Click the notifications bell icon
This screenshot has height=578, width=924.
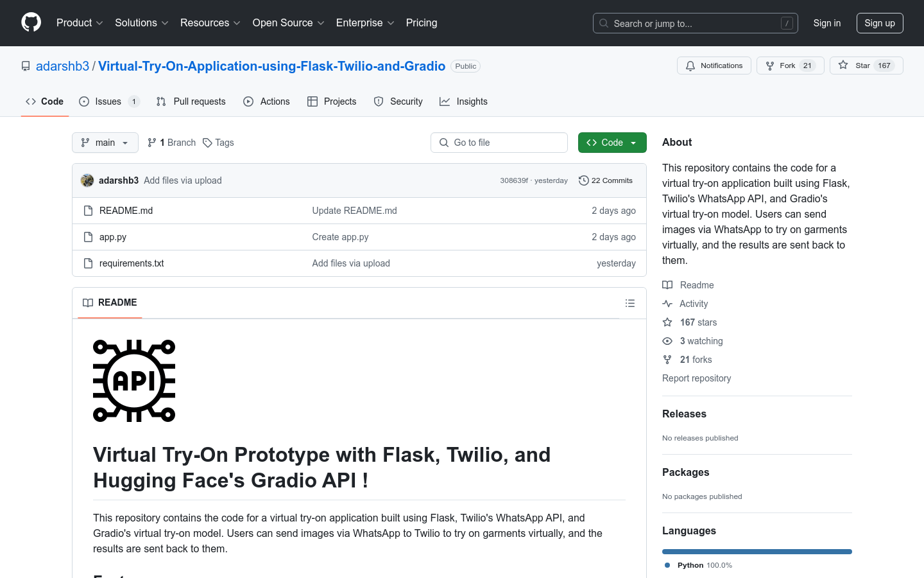[690, 66]
